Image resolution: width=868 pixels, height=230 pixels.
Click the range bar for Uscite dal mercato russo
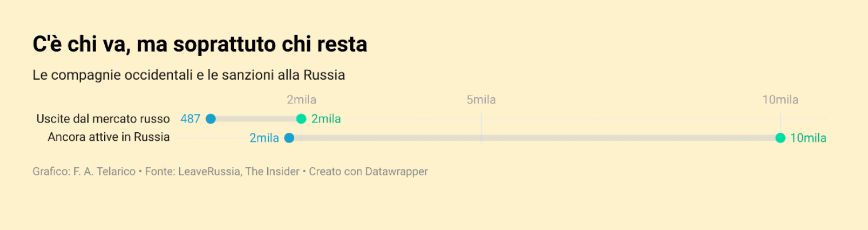coord(256,119)
